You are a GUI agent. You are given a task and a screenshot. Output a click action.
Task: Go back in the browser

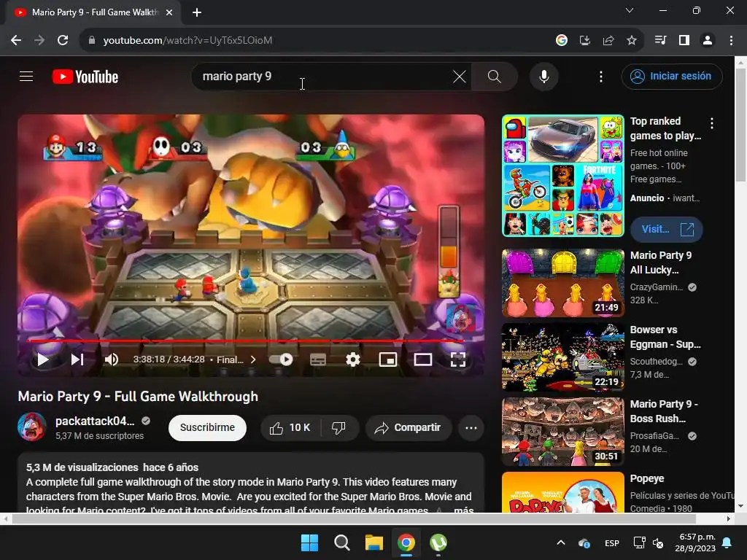pos(16,40)
